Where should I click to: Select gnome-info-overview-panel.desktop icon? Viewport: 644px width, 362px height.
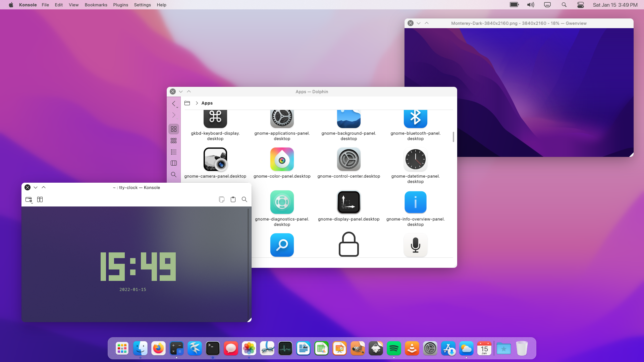[416, 202]
